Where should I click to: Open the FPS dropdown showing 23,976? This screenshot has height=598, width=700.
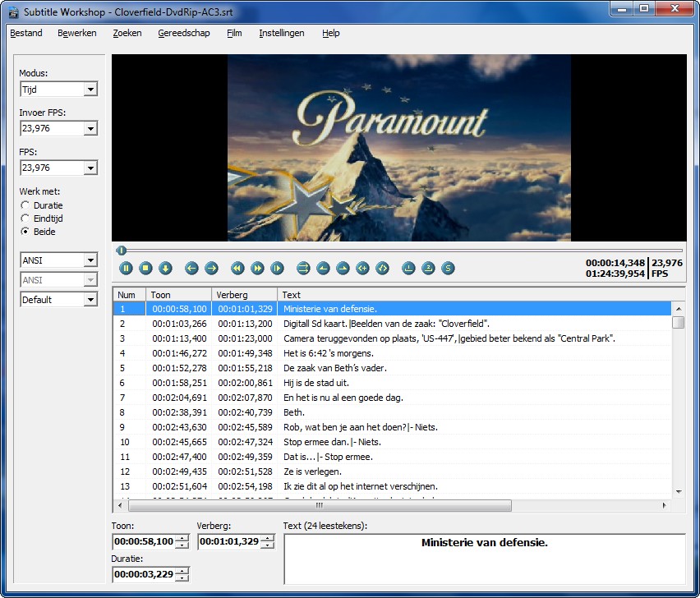point(90,168)
